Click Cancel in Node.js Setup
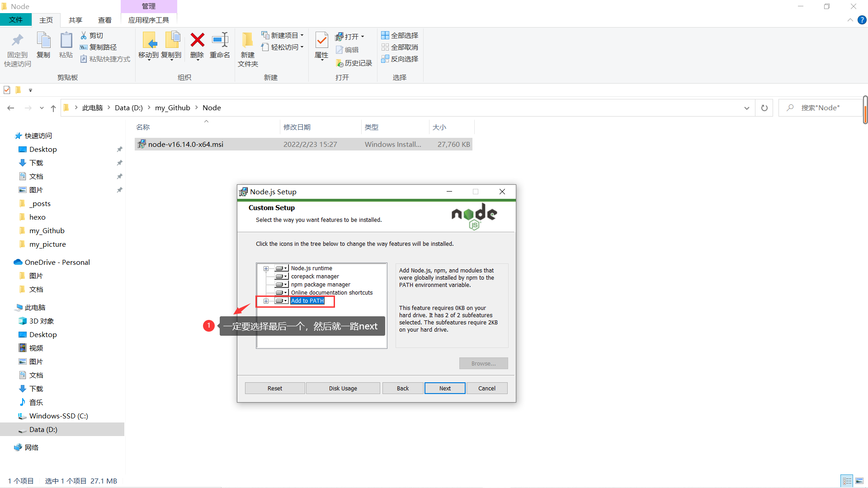This screenshot has width=868, height=488. click(x=487, y=388)
